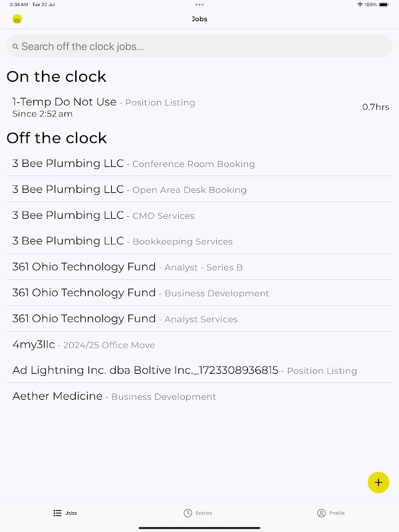
Task: Tap the yellow app logo icon
Action: [17, 19]
